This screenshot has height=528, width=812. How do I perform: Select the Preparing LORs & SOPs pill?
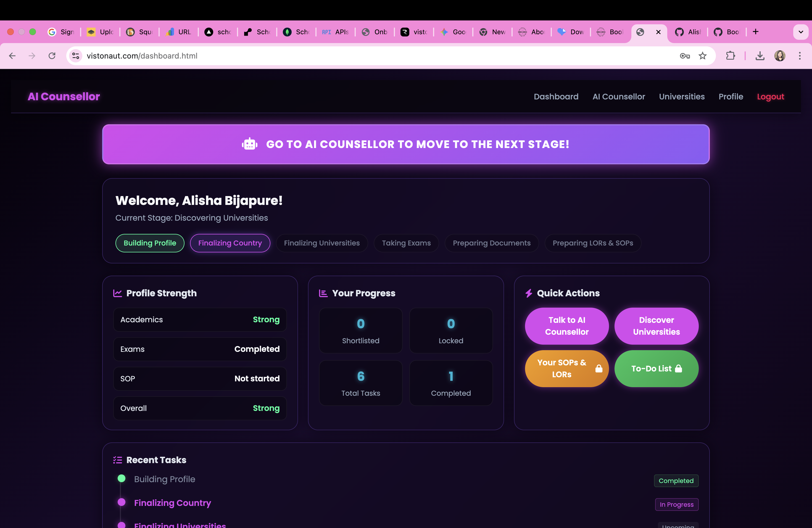pos(593,243)
